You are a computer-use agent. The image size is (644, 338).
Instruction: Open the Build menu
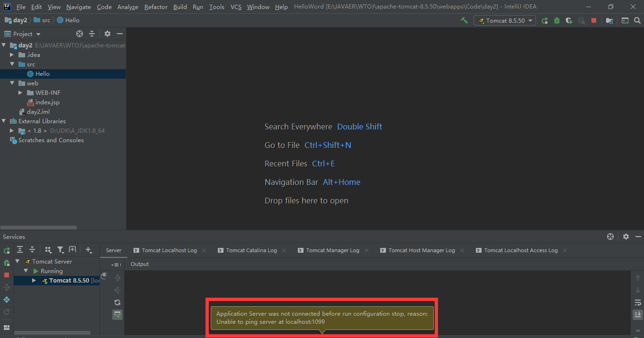tap(180, 7)
